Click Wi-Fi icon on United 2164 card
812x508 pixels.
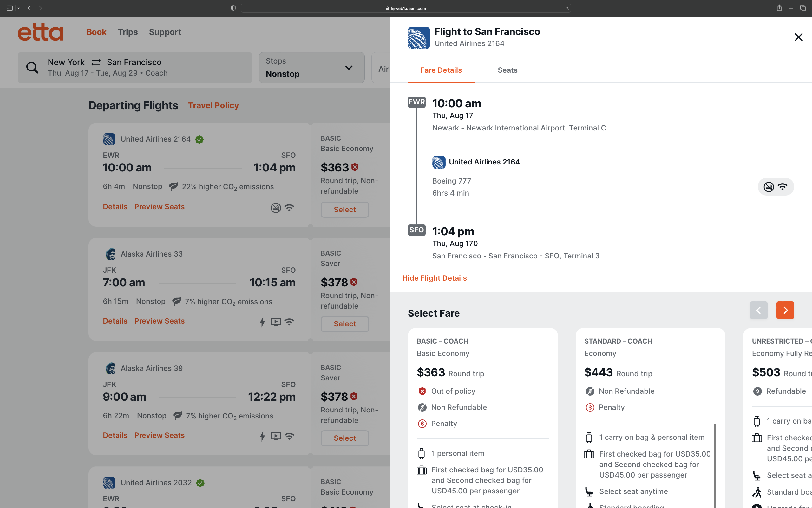[289, 208]
